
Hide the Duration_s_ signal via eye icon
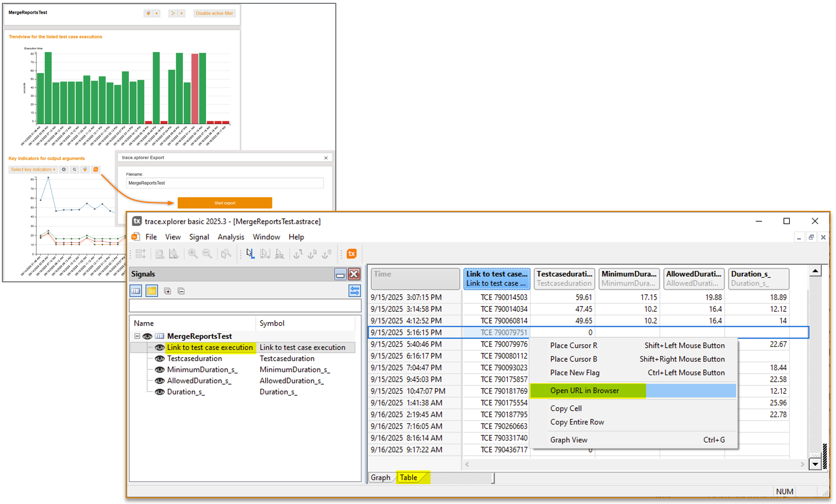pos(160,392)
